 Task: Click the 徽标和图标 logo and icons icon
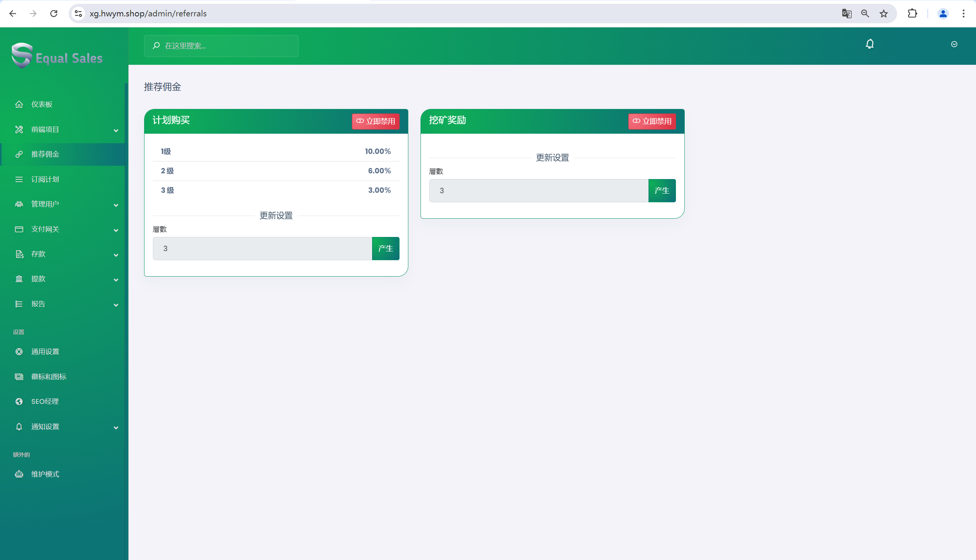(19, 376)
